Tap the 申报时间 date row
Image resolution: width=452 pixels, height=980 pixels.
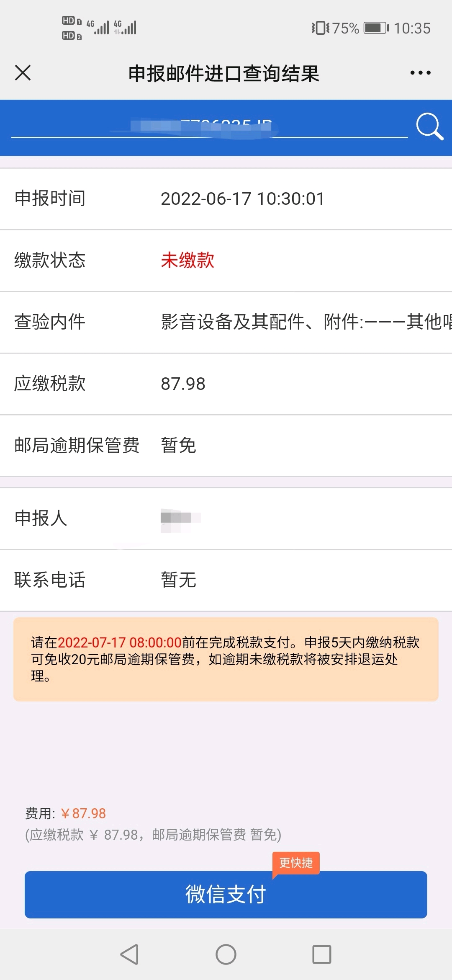(x=226, y=199)
